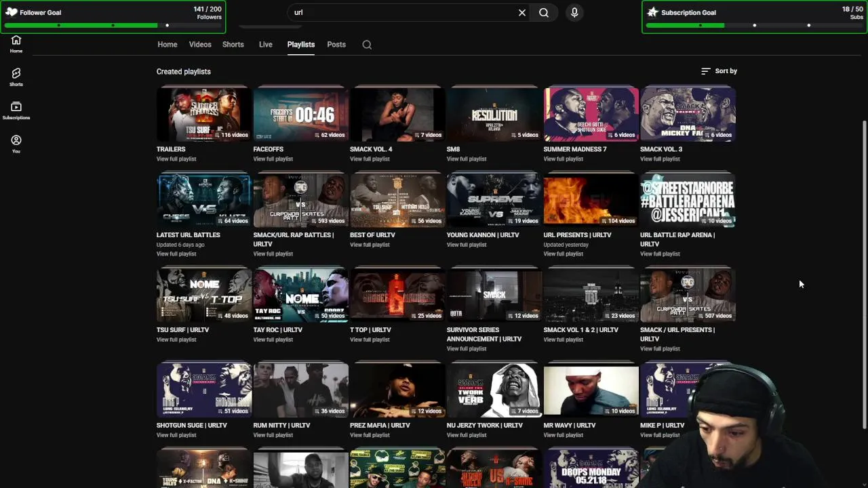
Task: Click View full playlist under T TOP
Action: point(370,340)
